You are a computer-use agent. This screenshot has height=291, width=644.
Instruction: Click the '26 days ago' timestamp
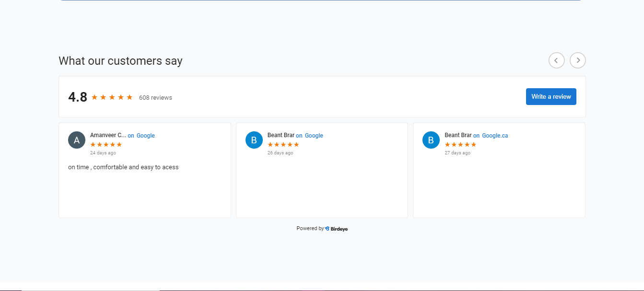click(x=280, y=153)
